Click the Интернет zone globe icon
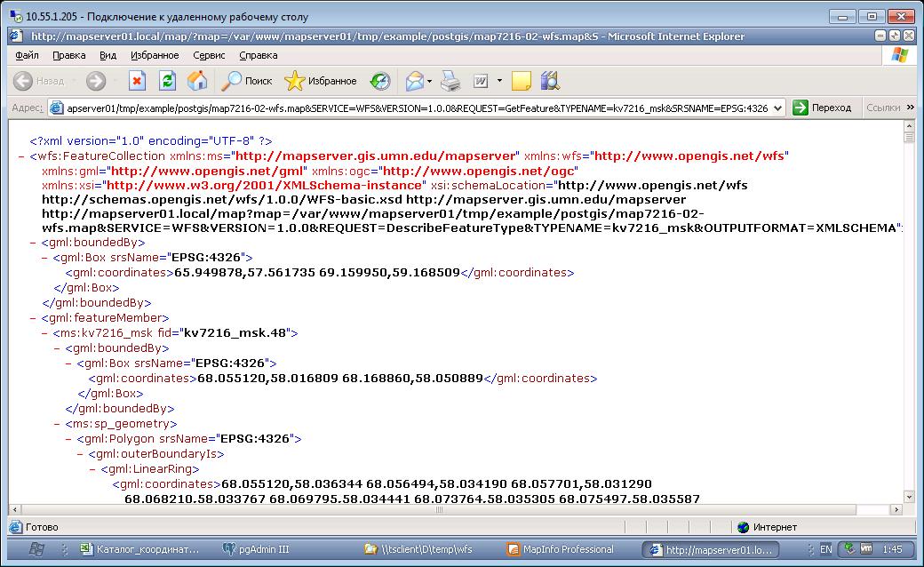The width and height of the screenshot is (924, 567). pos(743,527)
